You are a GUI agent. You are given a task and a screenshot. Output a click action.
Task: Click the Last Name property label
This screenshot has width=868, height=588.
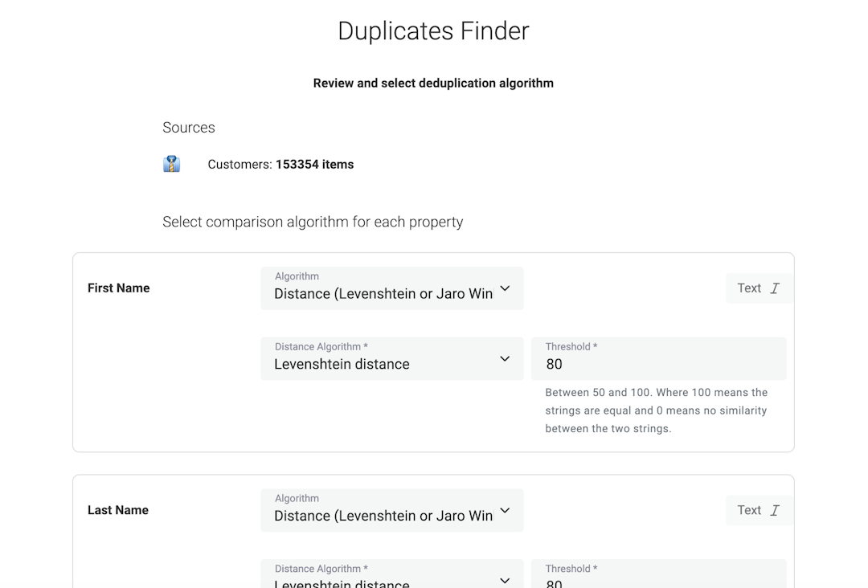coord(118,510)
